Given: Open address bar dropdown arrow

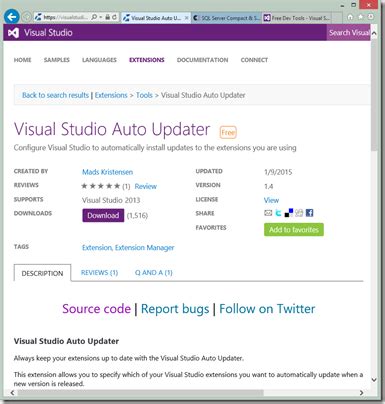Looking at the screenshot, I should click(100, 17).
